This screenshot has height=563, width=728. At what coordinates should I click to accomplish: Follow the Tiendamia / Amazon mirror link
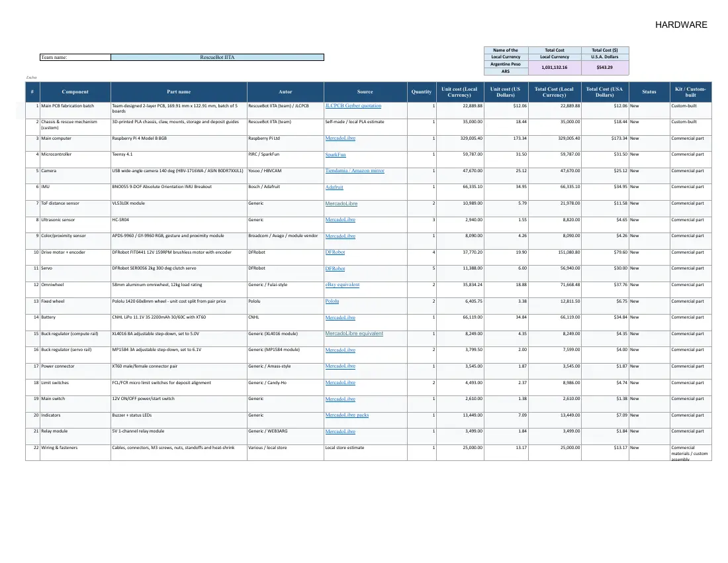coord(355,170)
